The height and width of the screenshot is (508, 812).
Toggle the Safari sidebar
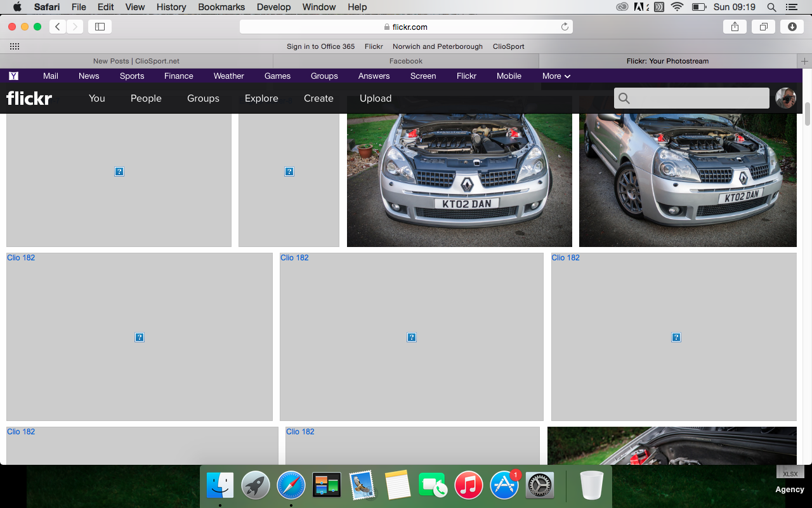(100, 27)
